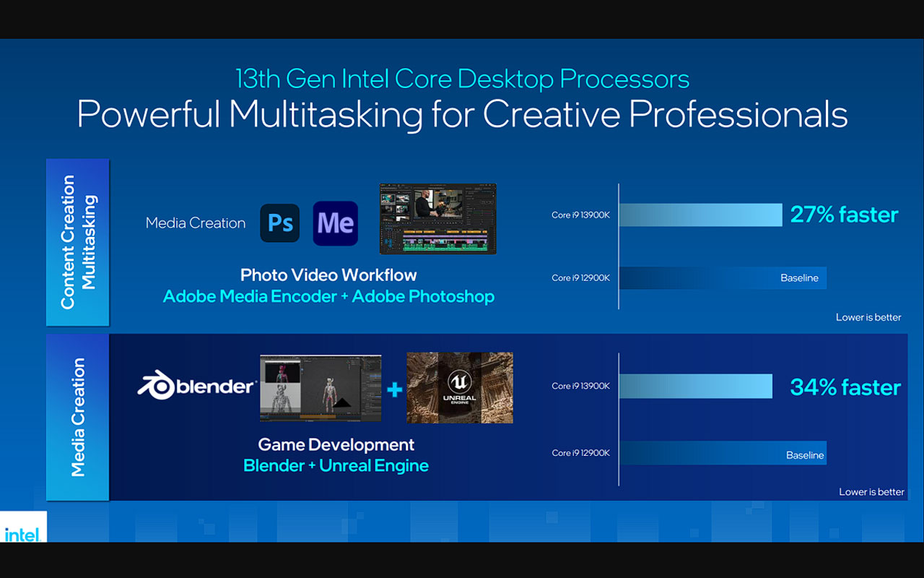Viewport: 924px width, 578px height.
Task: Click the plus sign between Blender and Unreal
Action: pyautogui.click(x=394, y=390)
